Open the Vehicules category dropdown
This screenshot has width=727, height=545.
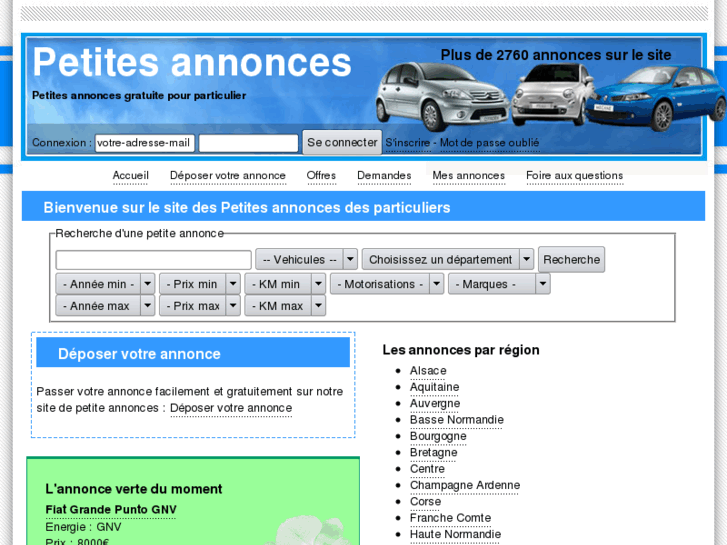(306, 259)
